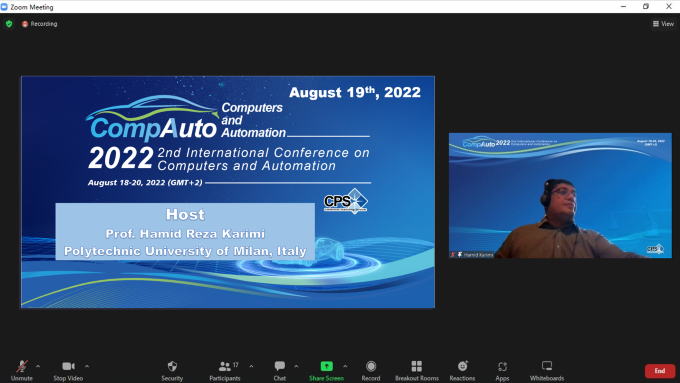Viewport: 680px width, 383px height.
Task: Toggle meeting recording with Record button
Action: (371, 370)
